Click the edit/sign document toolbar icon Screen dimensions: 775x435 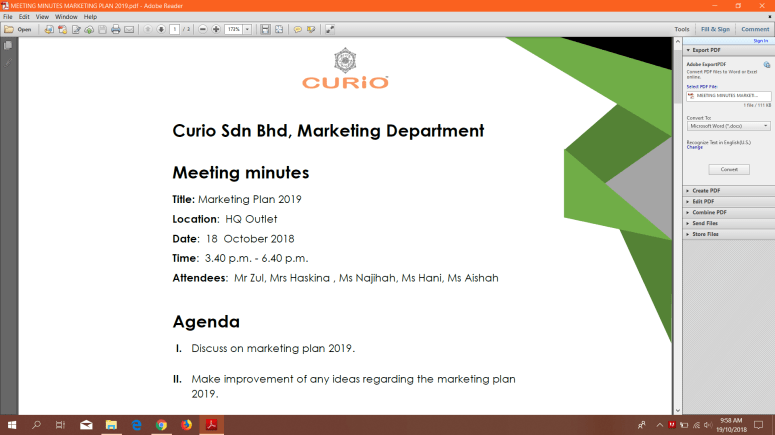coord(76,30)
